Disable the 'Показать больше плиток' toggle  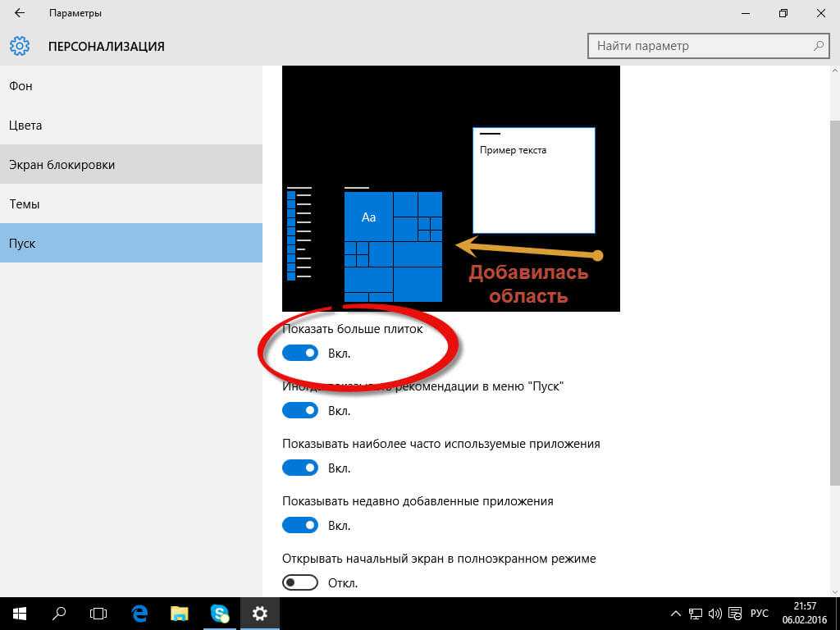coord(300,353)
